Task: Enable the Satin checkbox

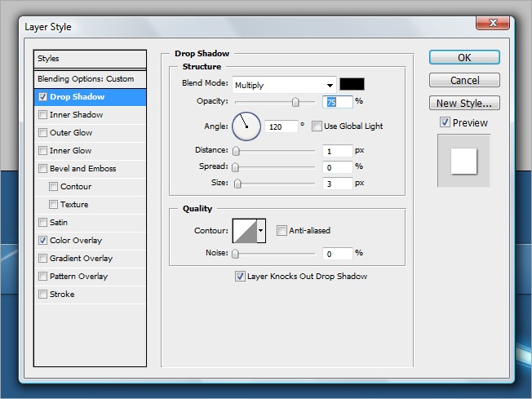Action: 42,223
